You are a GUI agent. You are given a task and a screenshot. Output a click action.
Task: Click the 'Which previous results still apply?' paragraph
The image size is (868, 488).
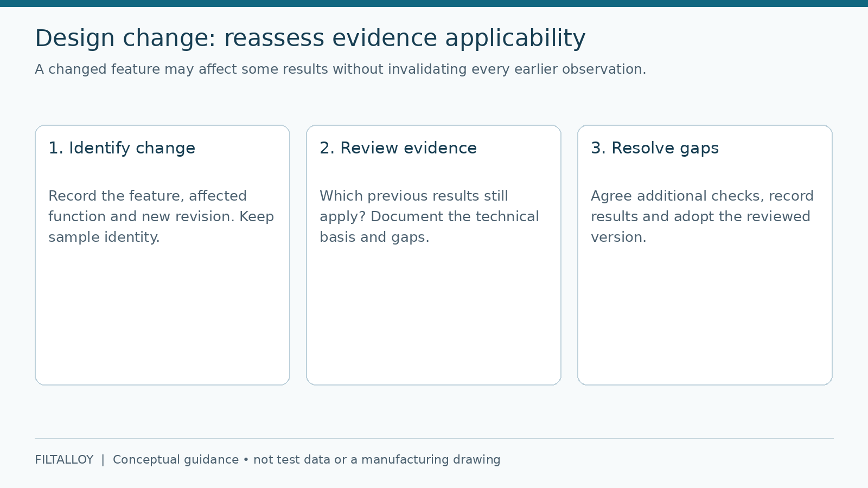[x=429, y=216]
